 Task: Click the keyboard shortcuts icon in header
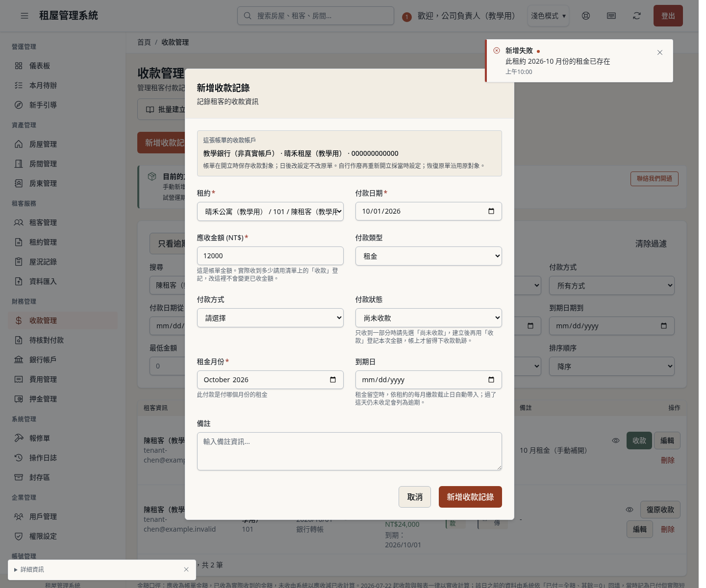point(611,16)
